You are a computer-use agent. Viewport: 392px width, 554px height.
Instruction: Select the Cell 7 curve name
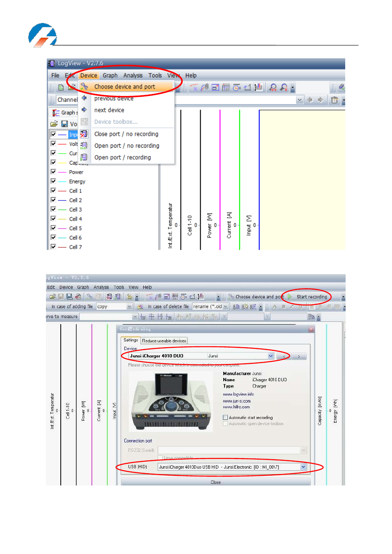coord(76,247)
